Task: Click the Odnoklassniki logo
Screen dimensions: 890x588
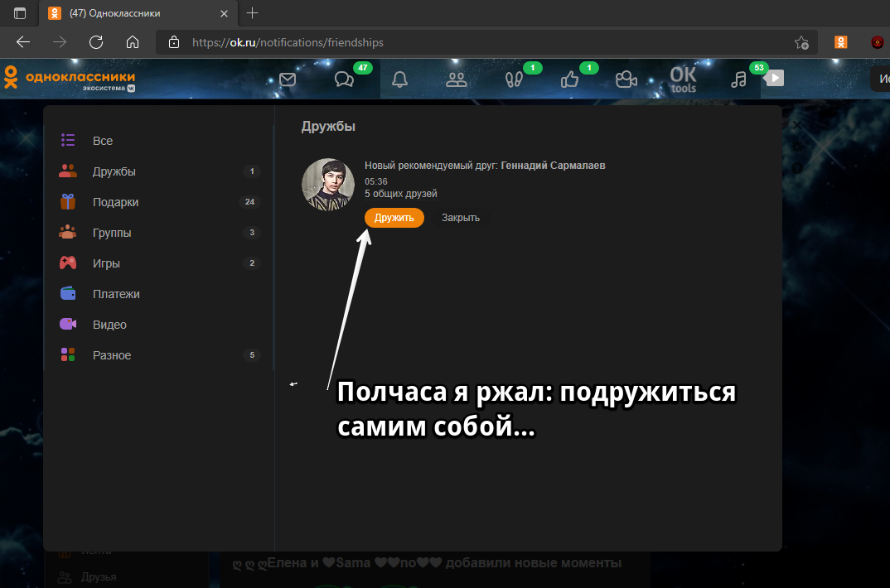Action: [70, 78]
